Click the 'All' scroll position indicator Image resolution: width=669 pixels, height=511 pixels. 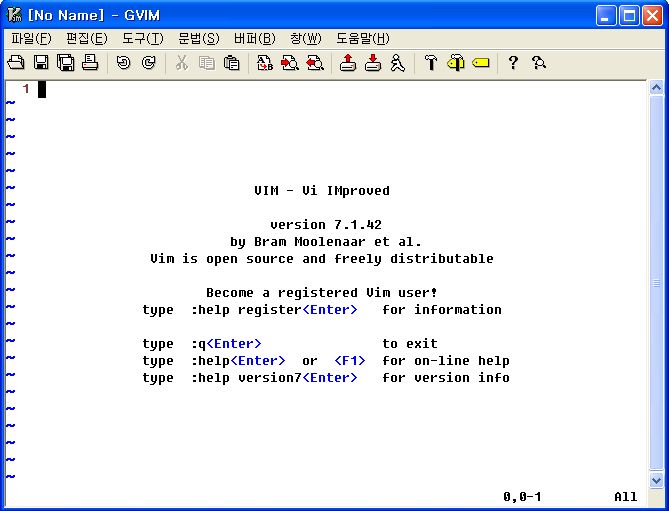coord(625,496)
